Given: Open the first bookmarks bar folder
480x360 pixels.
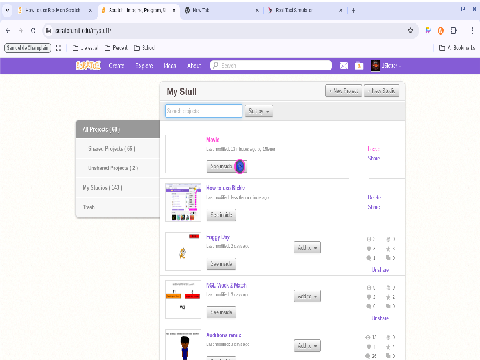Looking at the screenshot, I should (x=85, y=48).
